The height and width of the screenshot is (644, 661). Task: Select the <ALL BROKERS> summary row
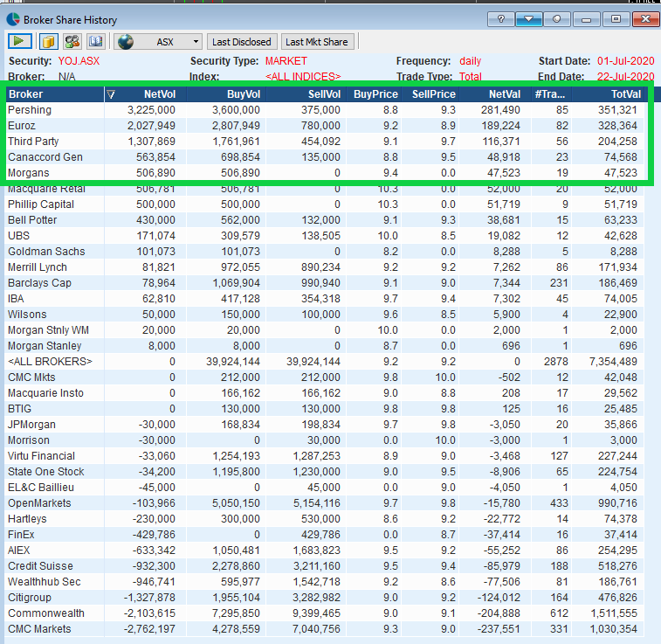(325, 362)
